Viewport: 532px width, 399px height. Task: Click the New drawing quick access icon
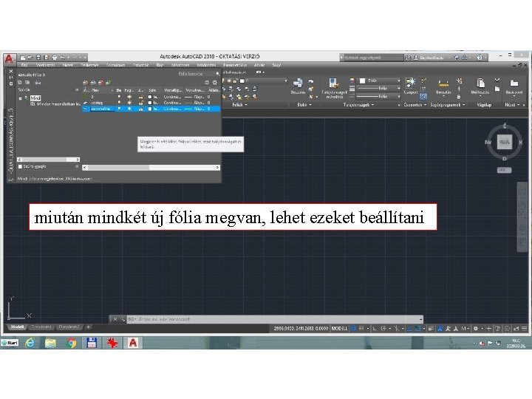[x=23, y=58]
